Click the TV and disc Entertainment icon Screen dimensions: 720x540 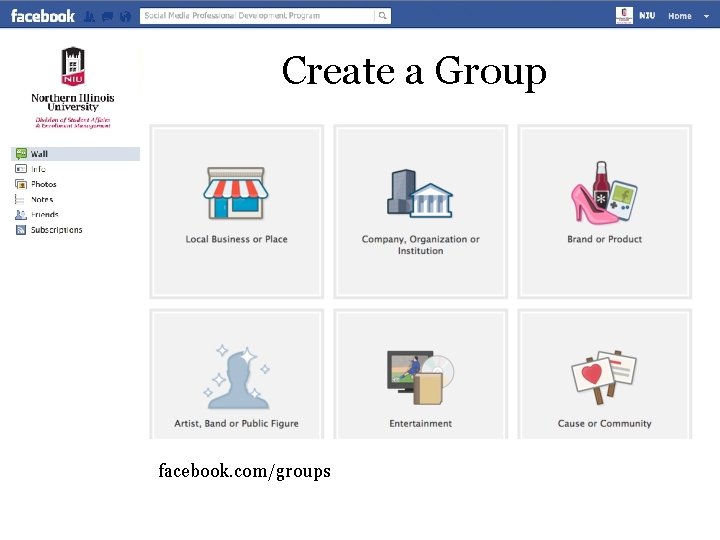tap(421, 377)
